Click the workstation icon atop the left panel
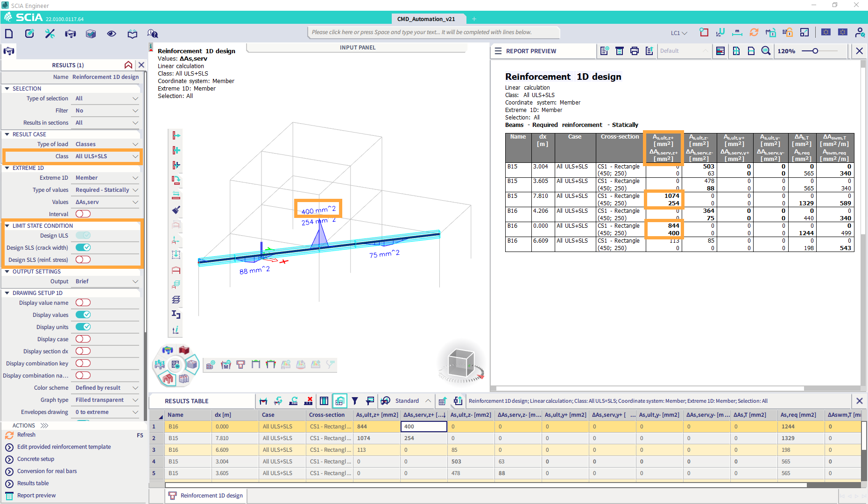The height and width of the screenshot is (504, 868). point(9,51)
